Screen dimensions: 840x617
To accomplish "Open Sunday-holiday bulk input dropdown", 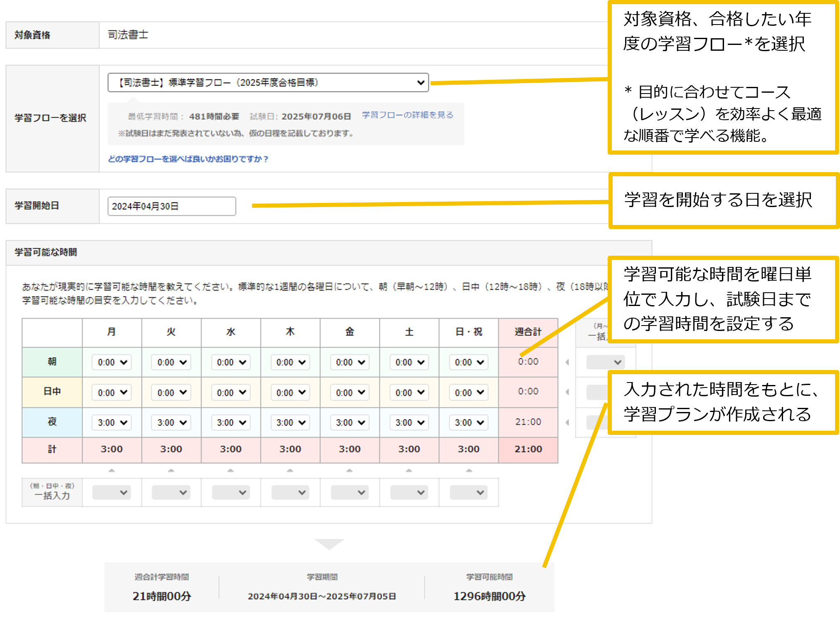I will (x=469, y=493).
